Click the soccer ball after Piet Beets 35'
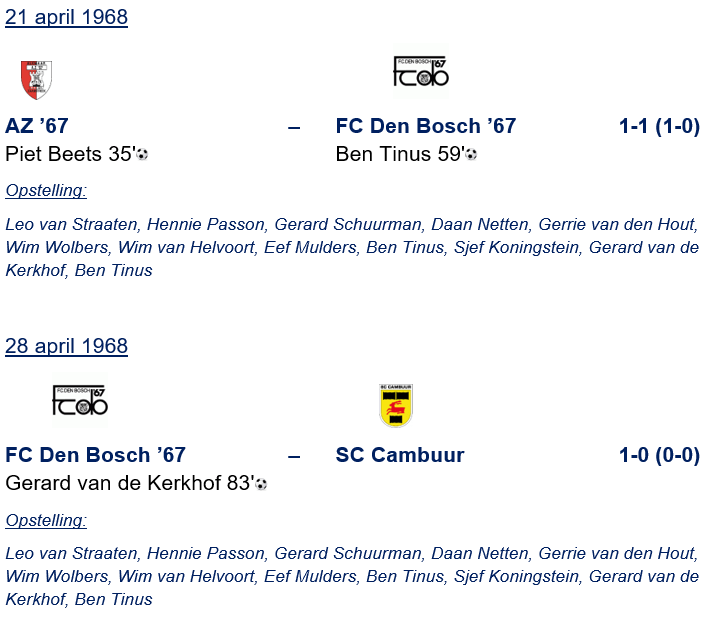 tap(142, 155)
